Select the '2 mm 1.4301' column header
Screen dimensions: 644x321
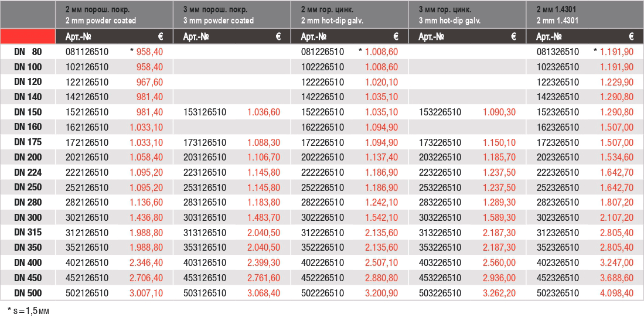click(x=585, y=15)
